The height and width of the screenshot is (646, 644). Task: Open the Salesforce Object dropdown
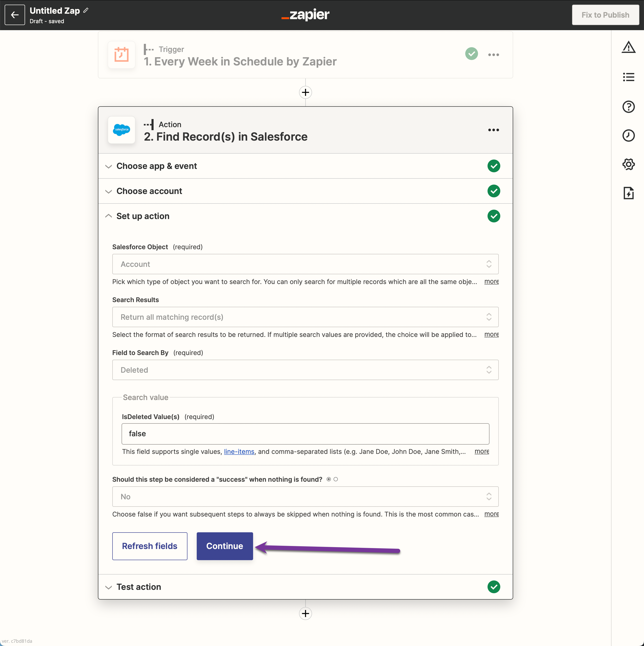pyautogui.click(x=305, y=264)
